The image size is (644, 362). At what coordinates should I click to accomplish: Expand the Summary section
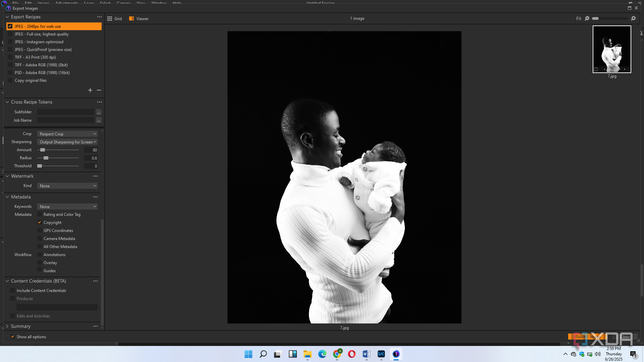tap(7, 326)
